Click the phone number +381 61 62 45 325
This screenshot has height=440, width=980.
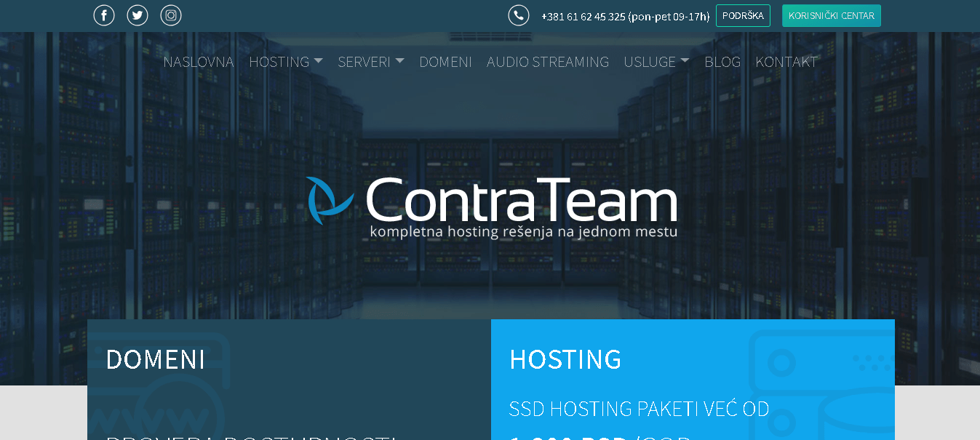click(583, 16)
